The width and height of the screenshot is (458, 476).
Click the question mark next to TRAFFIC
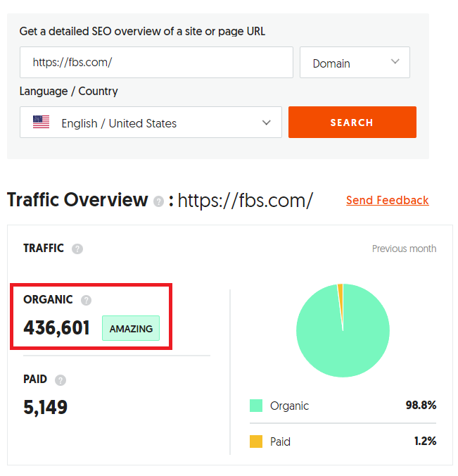pos(77,249)
